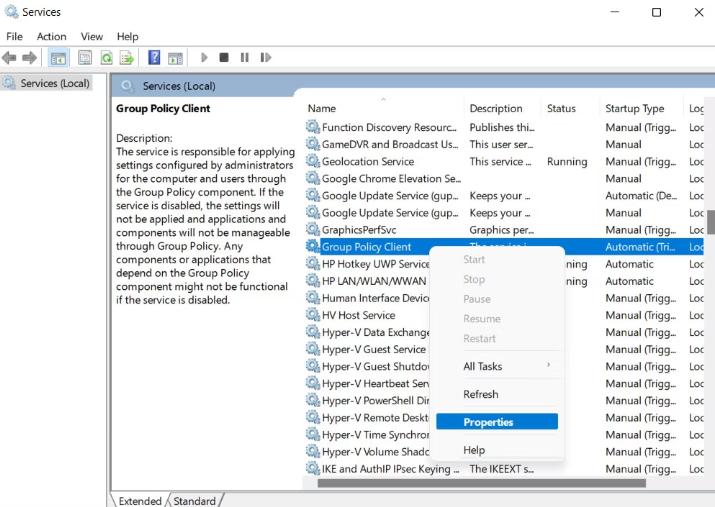Click Services app icon in title bar
Viewport: 715px width, 507px height.
[11, 11]
